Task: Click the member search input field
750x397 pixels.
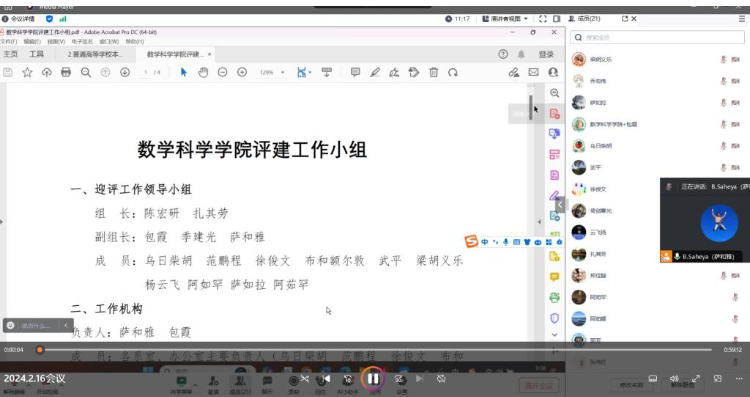Action: (x=657, y=37)
